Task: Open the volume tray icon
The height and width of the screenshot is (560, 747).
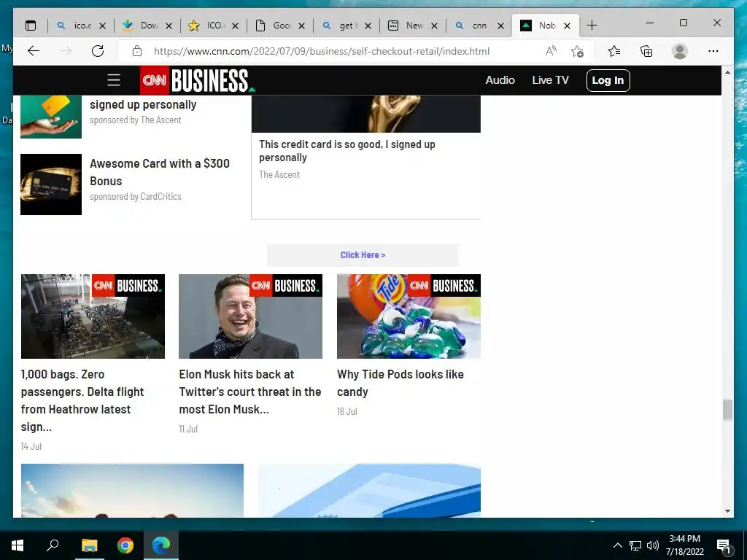Action: [x=653, y=545]
